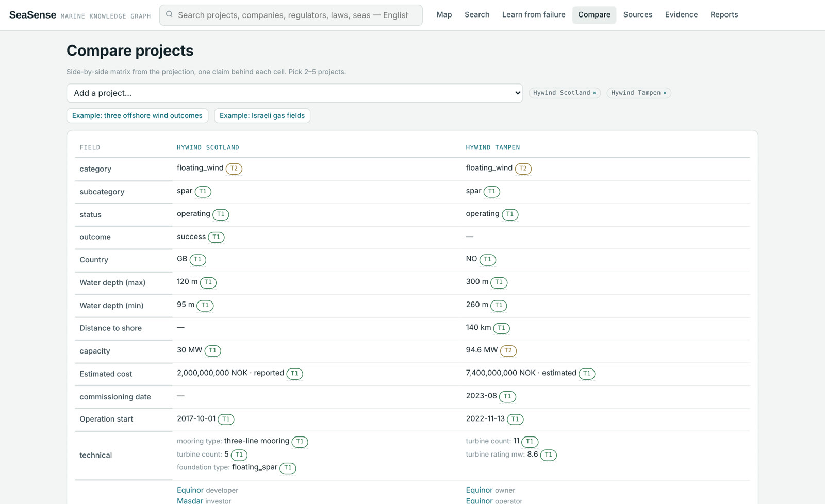Click T2 badge for Hywind Scotland category
This screenshot has height=504, width=825.
[234, 169]
